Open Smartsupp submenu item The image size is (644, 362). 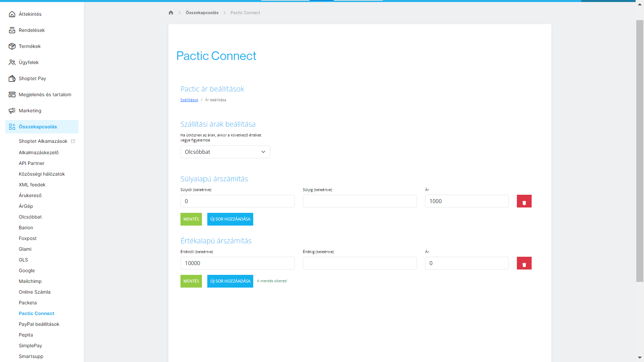coord(31,356)
